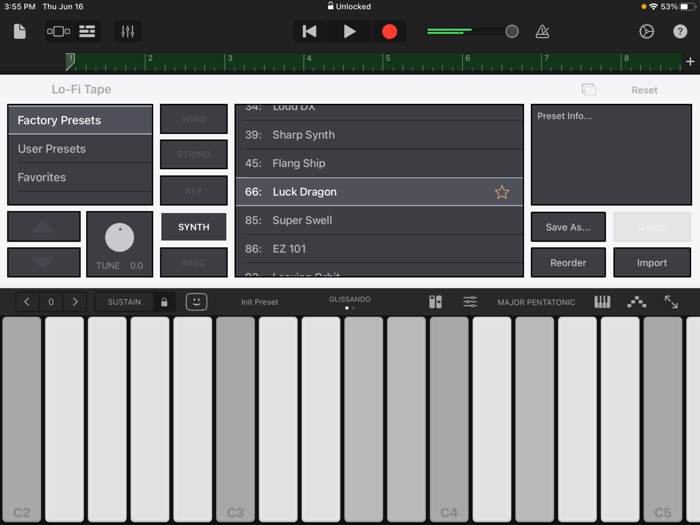Screen dimensions: 700x525
Task: Tap the C4 key
Action: [x=449, y=419]
